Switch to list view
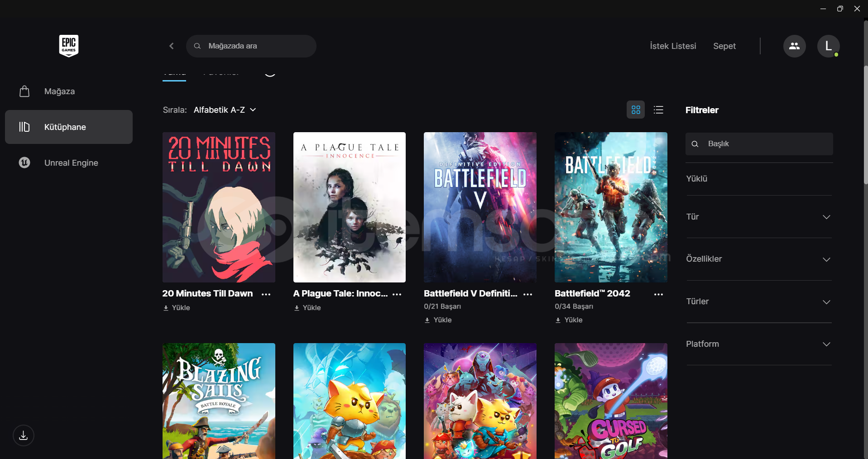868x459 pixels. [x=658, y=110]
